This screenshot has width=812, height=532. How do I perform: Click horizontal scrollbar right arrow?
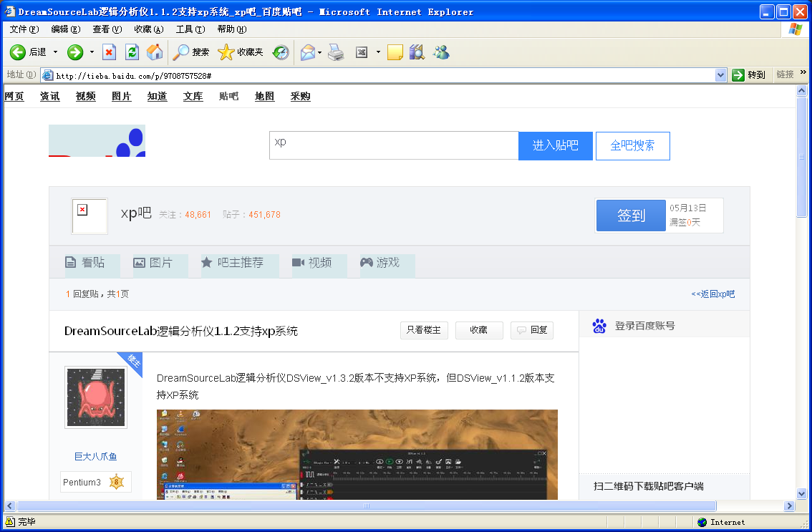(x=789, y=506)
